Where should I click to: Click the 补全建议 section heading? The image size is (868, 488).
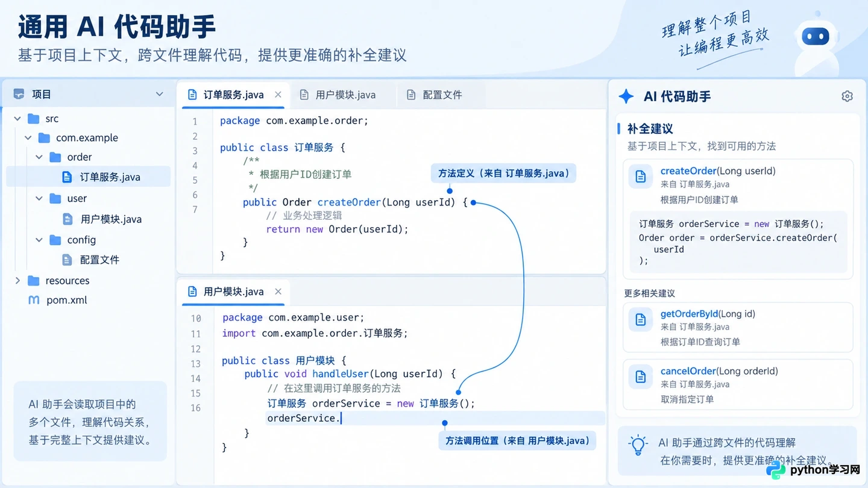[x=650, y=129]
